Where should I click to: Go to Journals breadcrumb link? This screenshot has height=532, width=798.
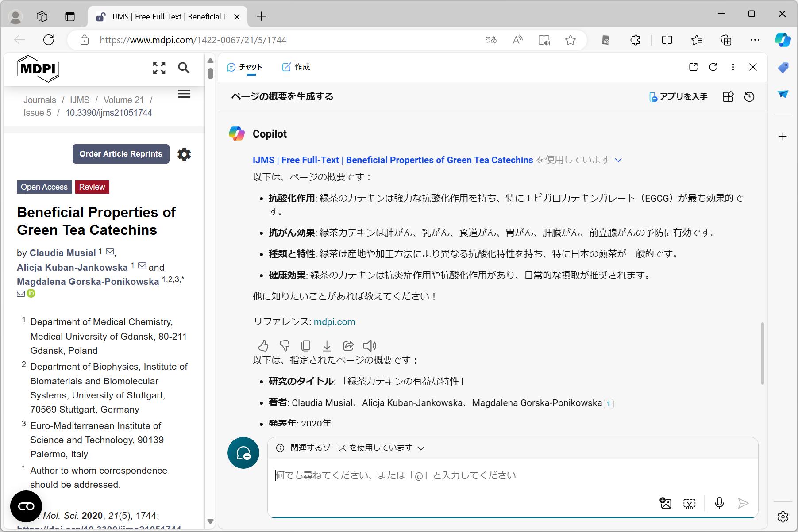click(40, 100)
